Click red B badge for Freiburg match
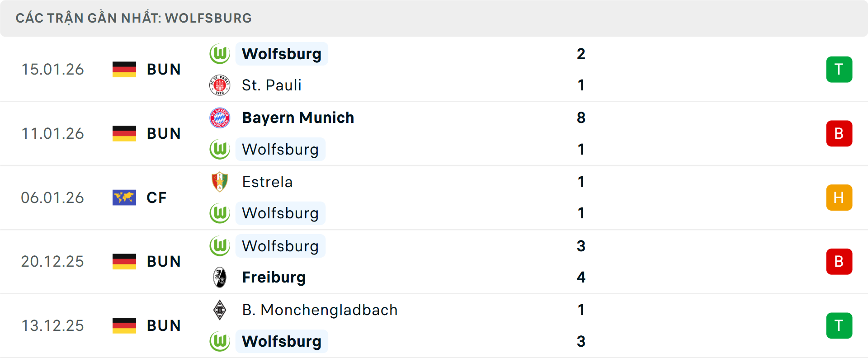The width and height of the screenshot is (868, 358). (x=839, y=261)
